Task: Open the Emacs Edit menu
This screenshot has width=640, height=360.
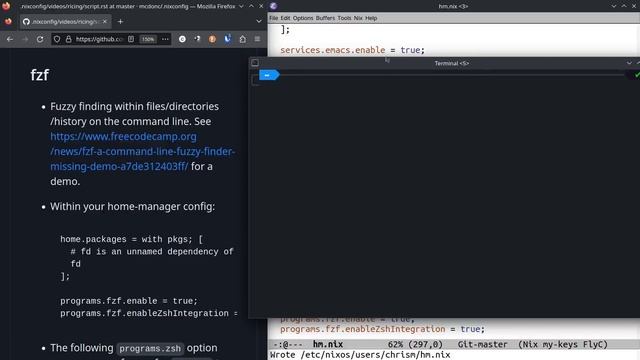Action: (x=285, y=18)
